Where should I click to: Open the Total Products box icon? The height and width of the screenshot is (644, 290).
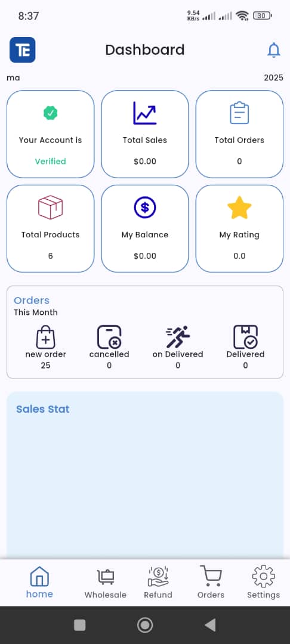click(50, 208)
